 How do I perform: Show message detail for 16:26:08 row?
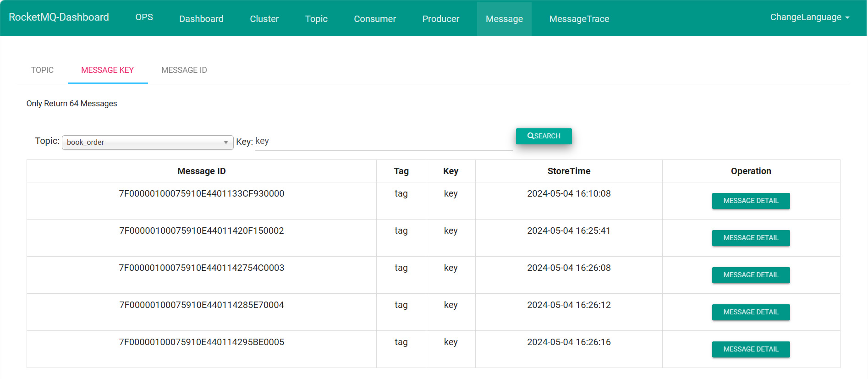click(750, 275)
